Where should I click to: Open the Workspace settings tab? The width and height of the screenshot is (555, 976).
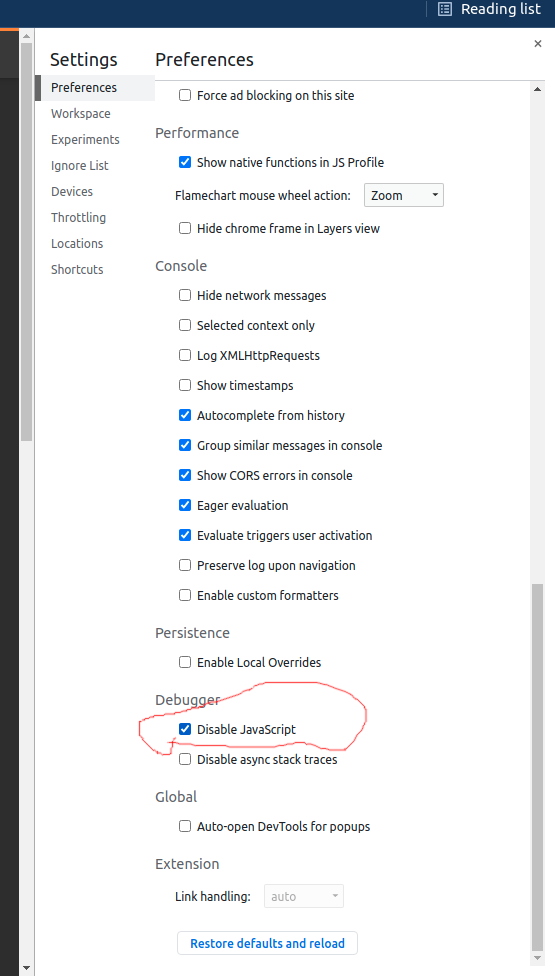pos(81,114)
